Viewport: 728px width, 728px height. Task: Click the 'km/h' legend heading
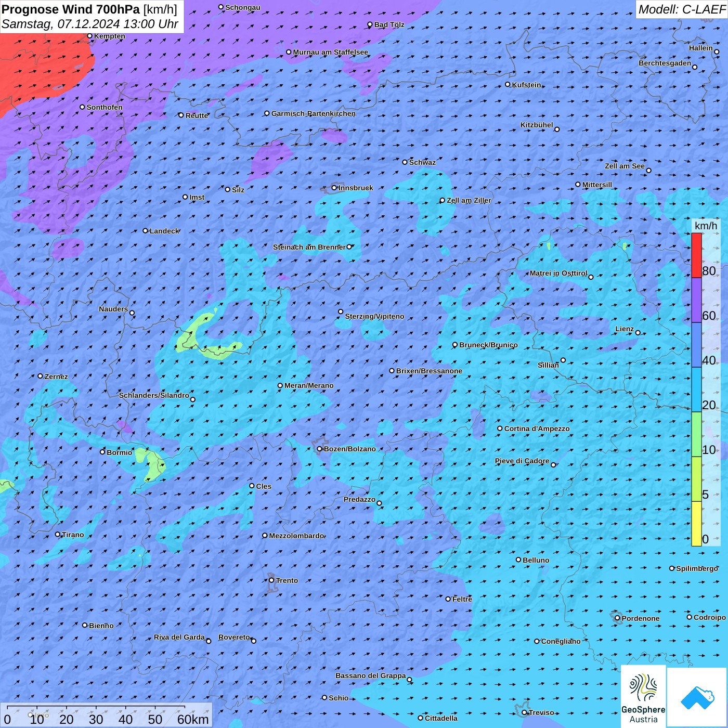(x=706, y=226)
